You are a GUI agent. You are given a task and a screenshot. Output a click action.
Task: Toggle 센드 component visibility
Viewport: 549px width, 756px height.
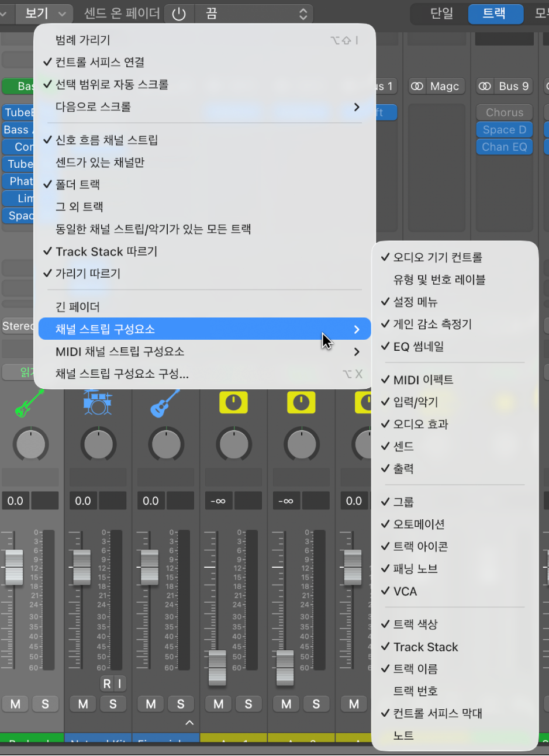tap(455, 446)
